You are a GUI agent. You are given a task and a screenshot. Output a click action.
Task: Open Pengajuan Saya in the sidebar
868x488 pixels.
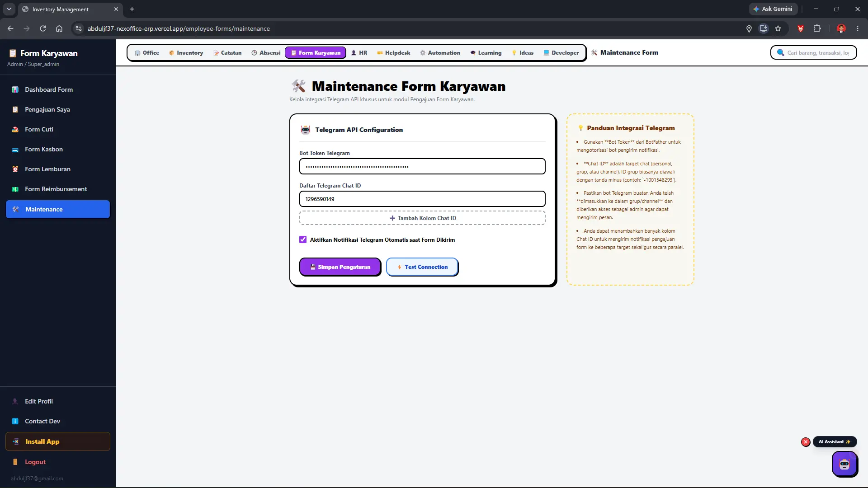pyautogui.click(x=58, y=109)
